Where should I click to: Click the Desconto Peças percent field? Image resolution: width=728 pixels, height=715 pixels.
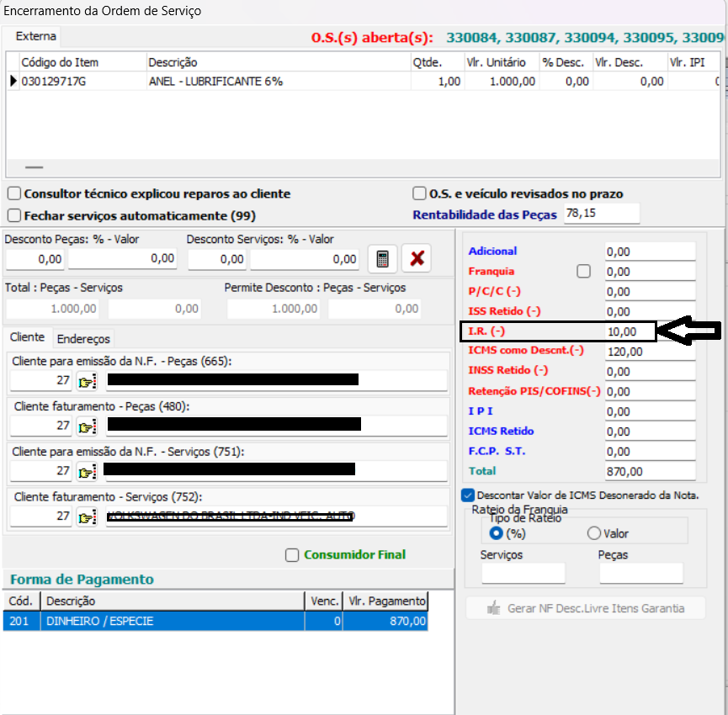(35, 259)
